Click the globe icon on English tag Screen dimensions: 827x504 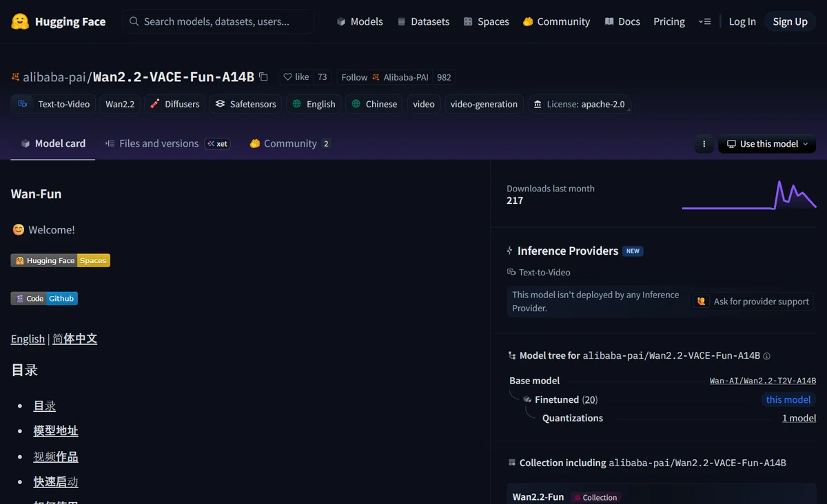297,104
